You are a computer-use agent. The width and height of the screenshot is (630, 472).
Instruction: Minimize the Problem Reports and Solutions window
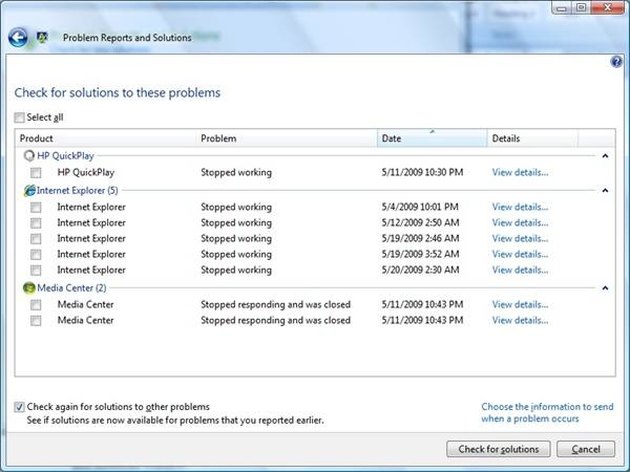(562, 7)
